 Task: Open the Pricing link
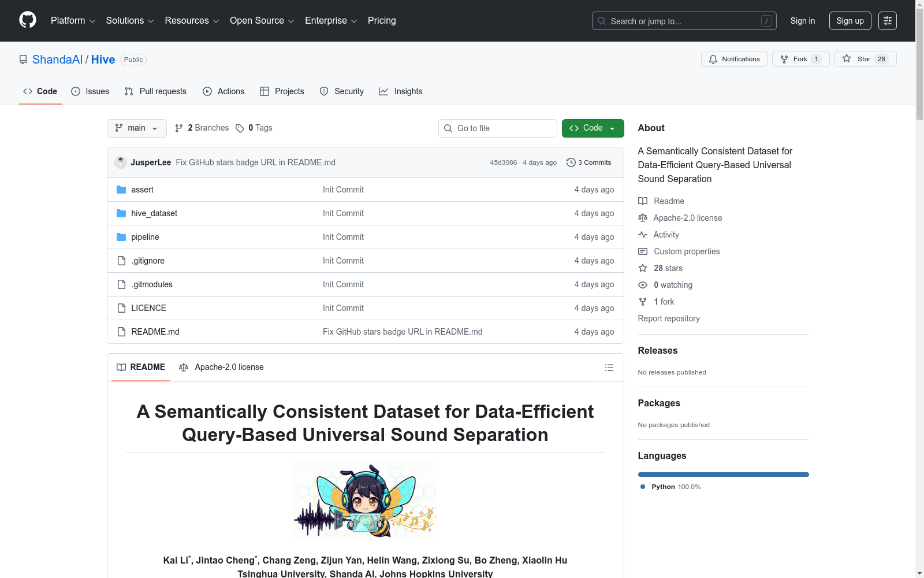(x=382, y=21)
